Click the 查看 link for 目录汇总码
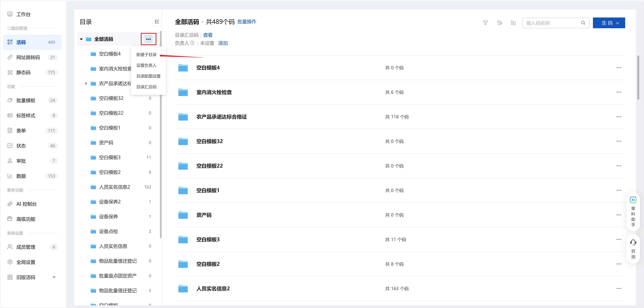The image size is (644, 308). [x=208, y=35]
